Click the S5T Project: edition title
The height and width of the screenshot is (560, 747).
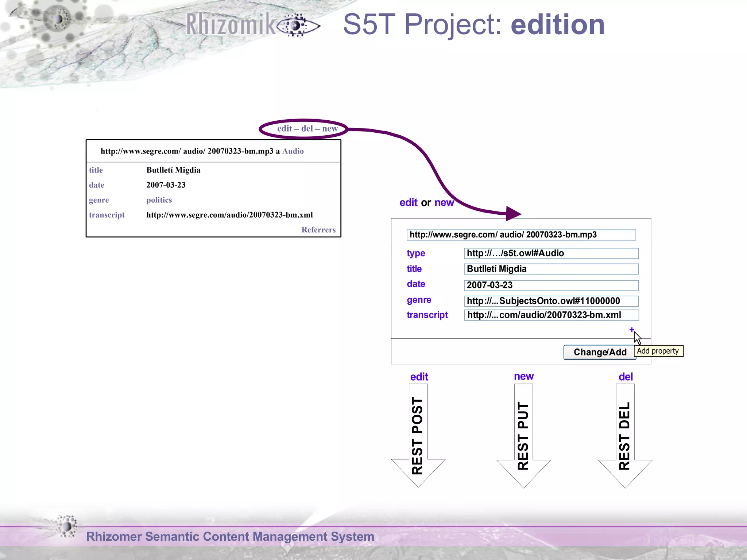tap(474, 24)
